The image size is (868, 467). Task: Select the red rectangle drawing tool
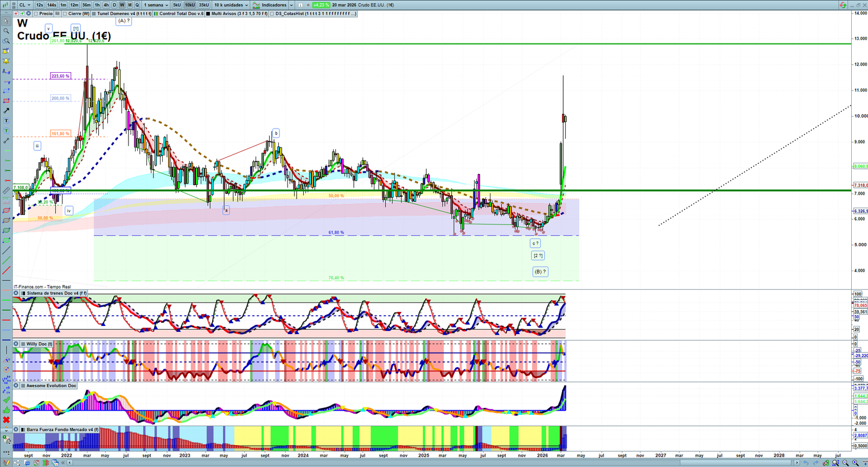6,101
